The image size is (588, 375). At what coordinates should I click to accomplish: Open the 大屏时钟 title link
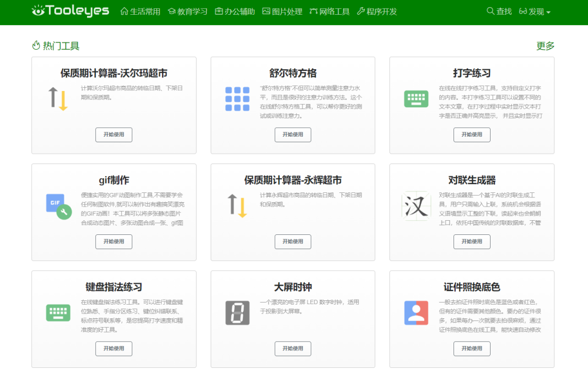pyautogui.click(x=293, y=287)
